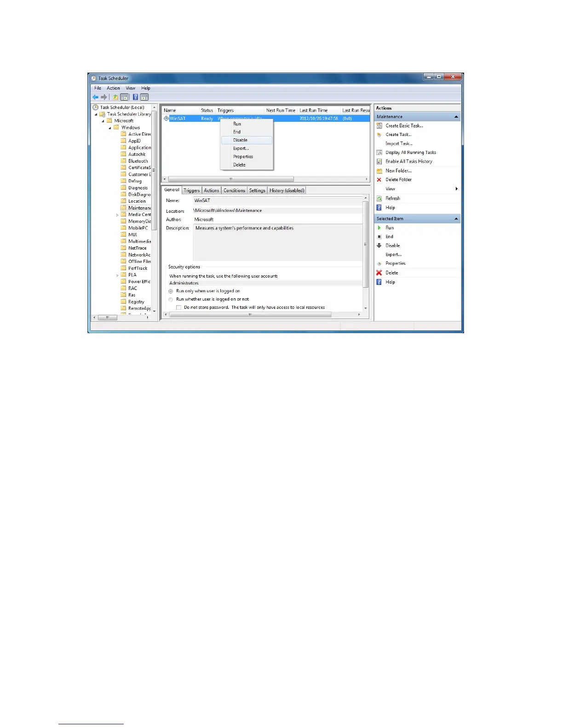Choose Properties from the context menu

[x=247, y=157]
